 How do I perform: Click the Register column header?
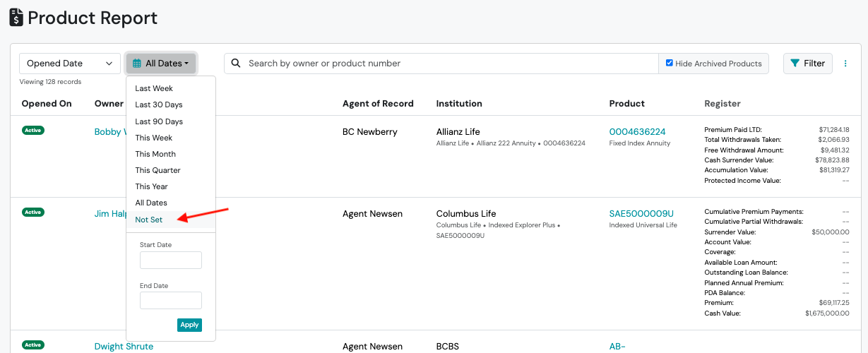click(723, 104)
